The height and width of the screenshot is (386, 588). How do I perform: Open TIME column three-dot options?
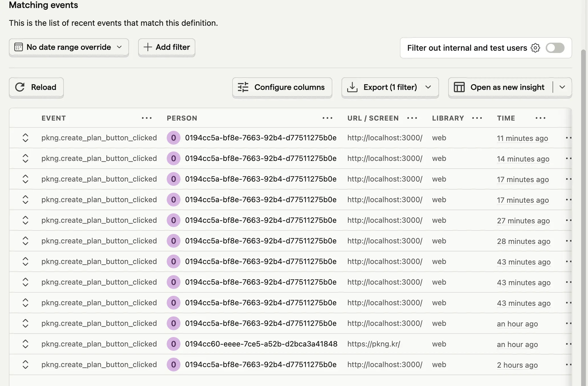click(541, 118)
